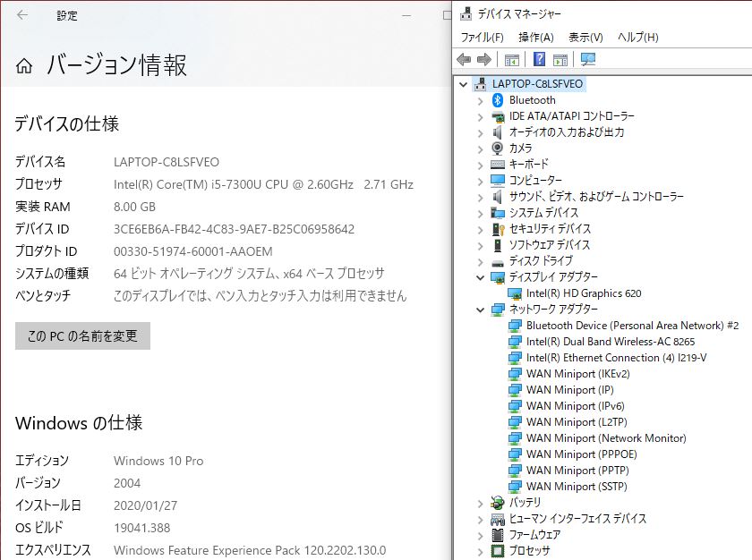Select the WAN Miniport (PPPOE) entry
Viewport: 752px width, 560px height.
tap(583, 454)
